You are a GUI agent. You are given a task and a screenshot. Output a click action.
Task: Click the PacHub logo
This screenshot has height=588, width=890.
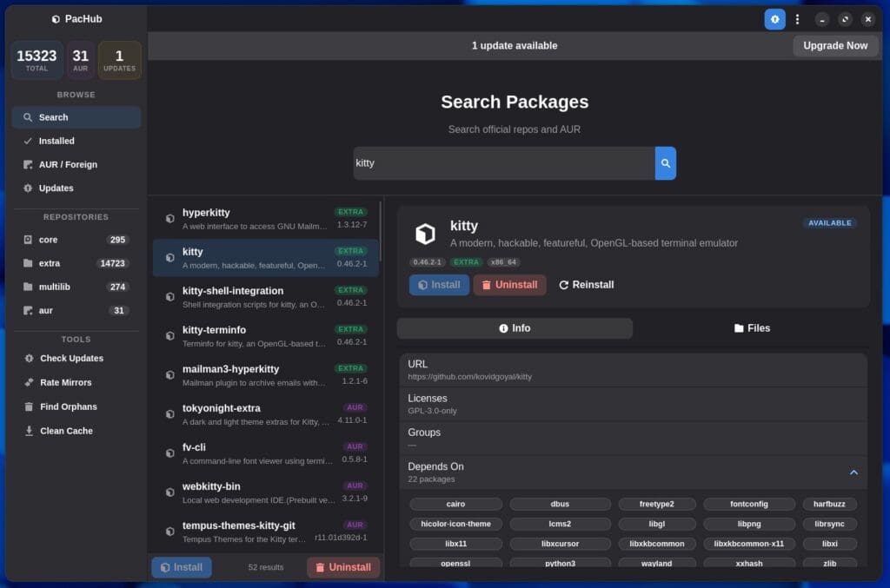pos(76,17)
